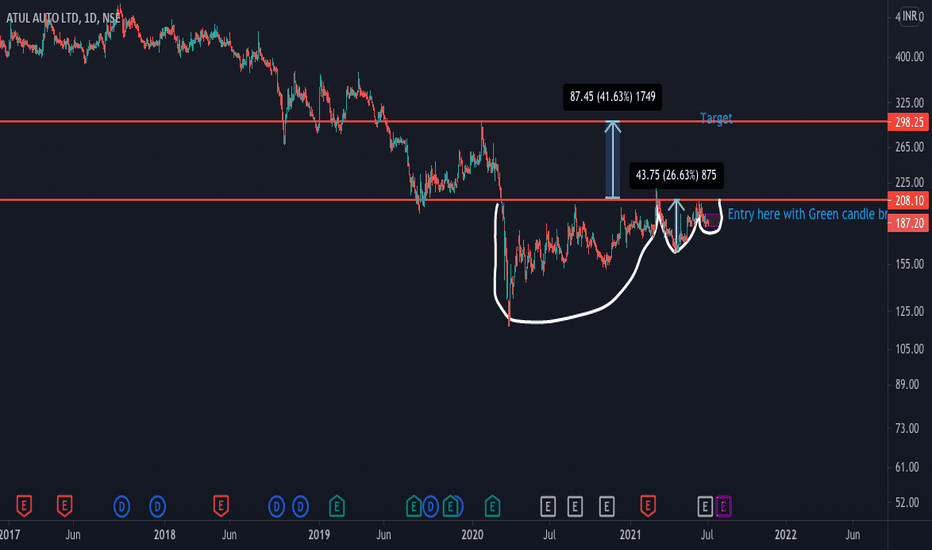Open the white earnings marker just before 2021
Image resolution: width=932 pixels, height=550 pixels.
[606, 507]
